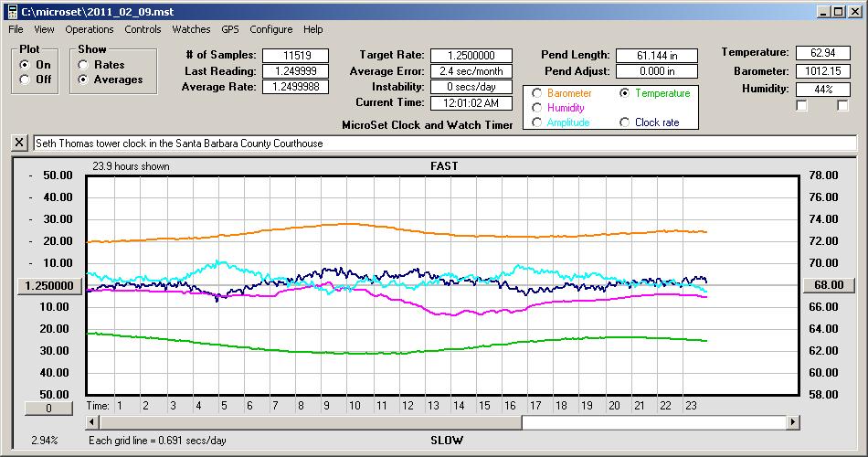Click the Average Rate field 1.2499988

click(x=296, y=87)
